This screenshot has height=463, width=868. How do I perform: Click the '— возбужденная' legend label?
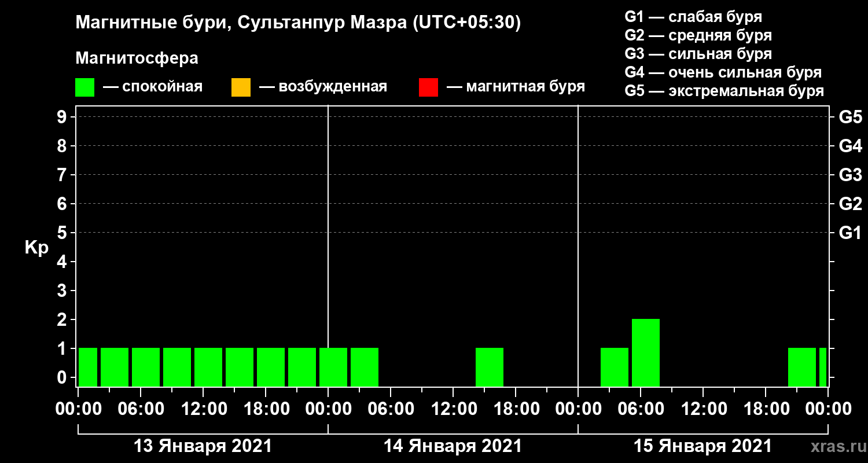click(323, 87)
